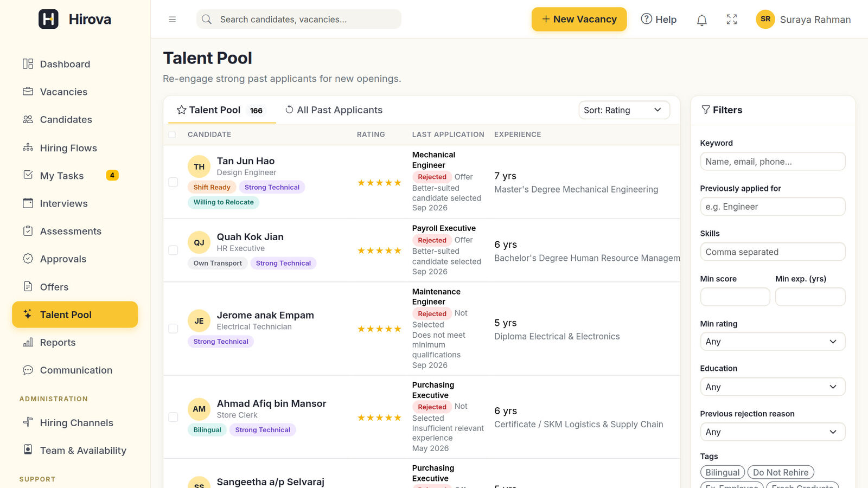Open Offers in the sidebar

click(75, 287)
